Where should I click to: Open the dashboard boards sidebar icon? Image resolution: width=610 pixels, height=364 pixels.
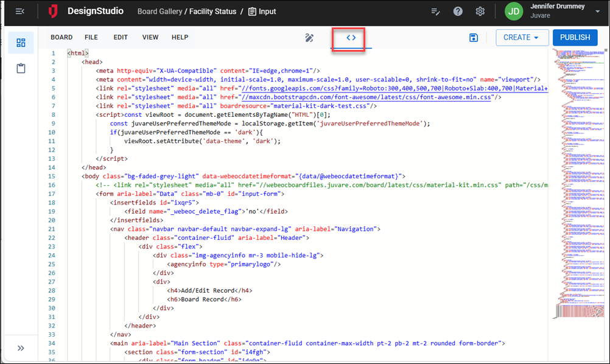[21, 43]
